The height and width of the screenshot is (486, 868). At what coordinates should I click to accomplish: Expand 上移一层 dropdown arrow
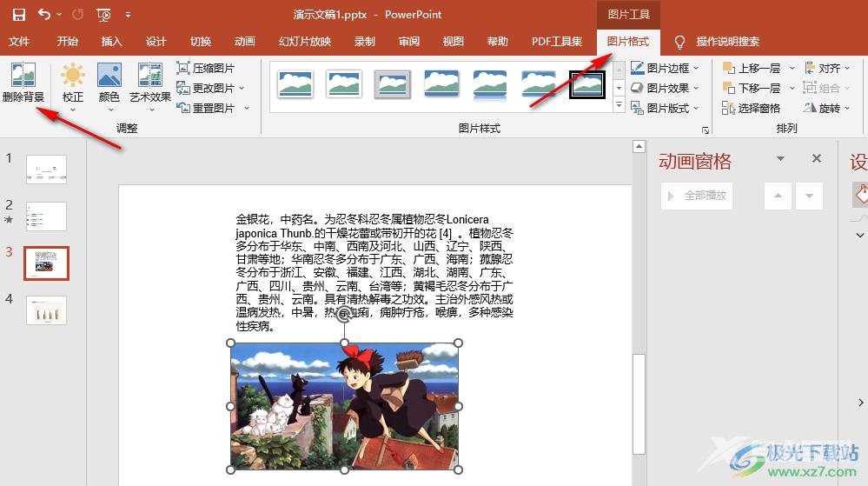point(792,68)
